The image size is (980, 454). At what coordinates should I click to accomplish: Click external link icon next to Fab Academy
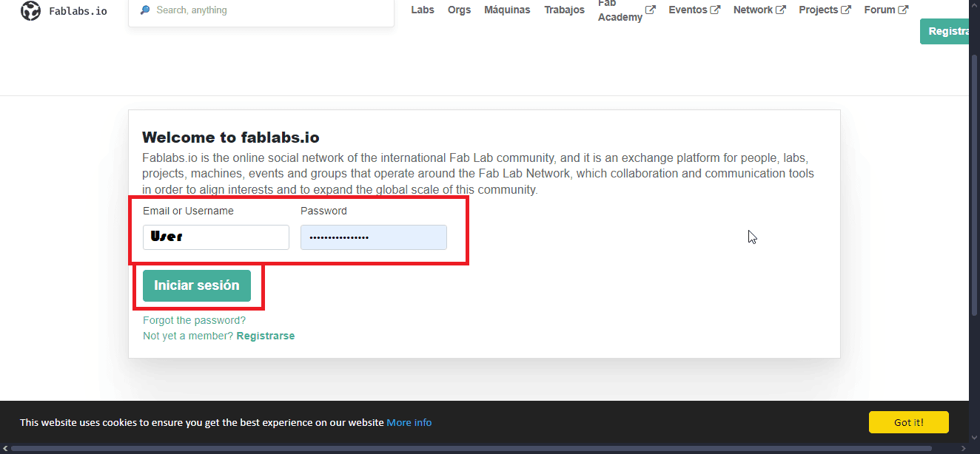(x=651, y=10)
